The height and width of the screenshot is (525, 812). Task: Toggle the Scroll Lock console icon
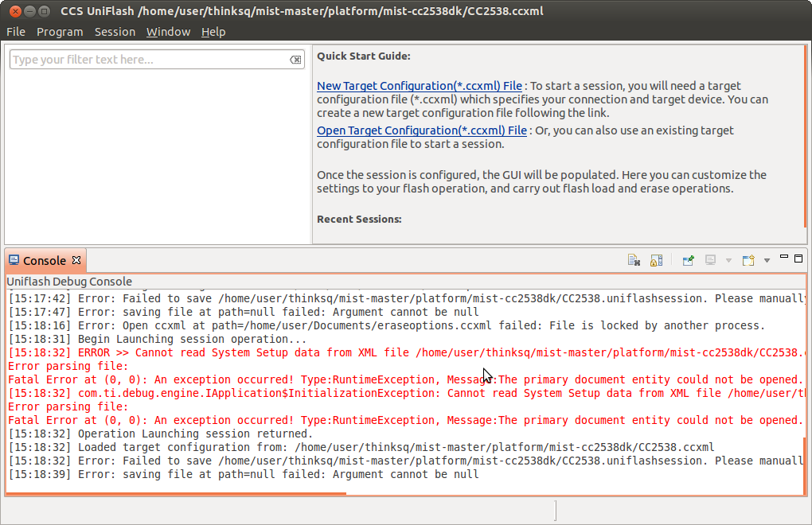pyautogui.click(x=656, y=260)
